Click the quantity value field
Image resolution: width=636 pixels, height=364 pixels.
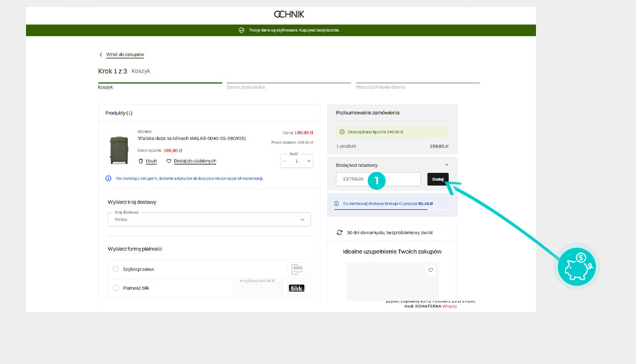(x=297, y=161)
